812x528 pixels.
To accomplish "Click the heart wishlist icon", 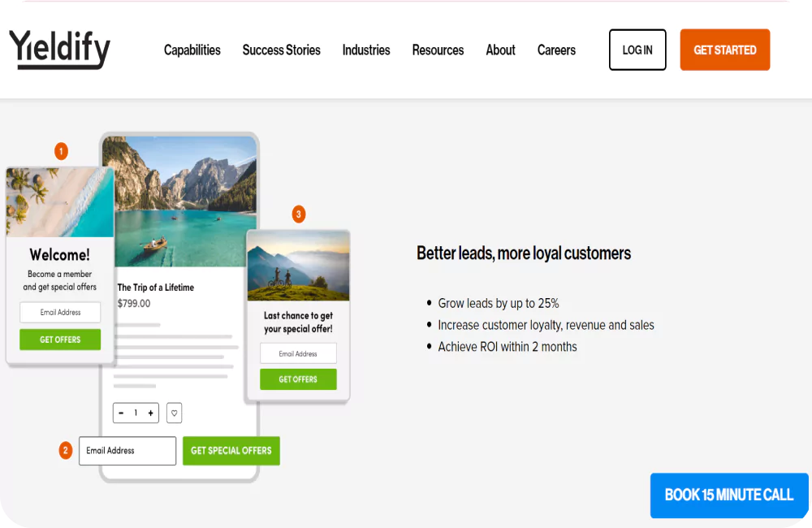I will coord(174,413).
